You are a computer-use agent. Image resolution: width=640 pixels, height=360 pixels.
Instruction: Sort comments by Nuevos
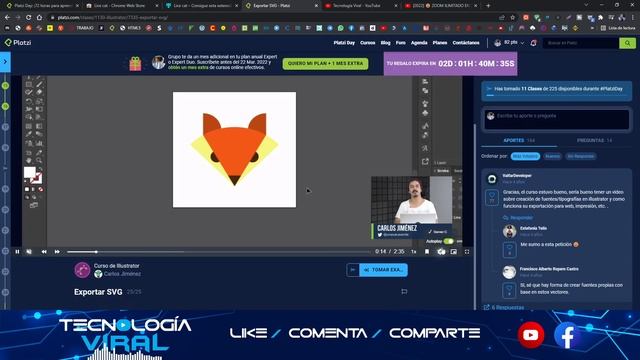(x=553, y=156)
